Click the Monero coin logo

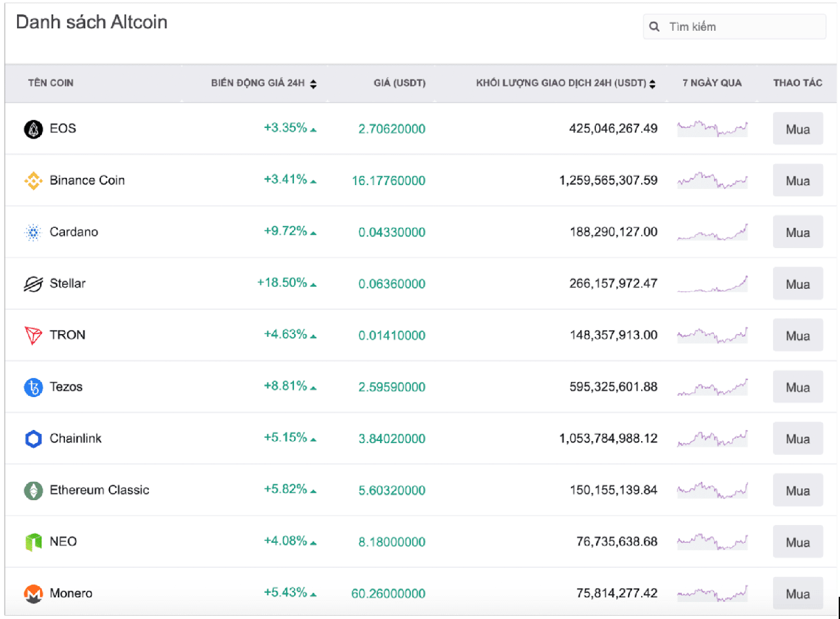point(33,594)
